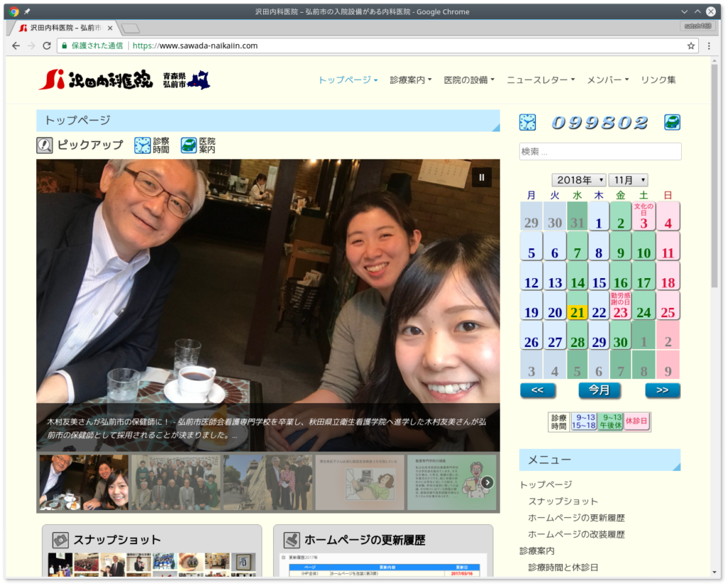728x586 pixels.
Task: Select the stone wall photo slideshow thumbnail
Action: pyautogui.click(x=267, y=482)
